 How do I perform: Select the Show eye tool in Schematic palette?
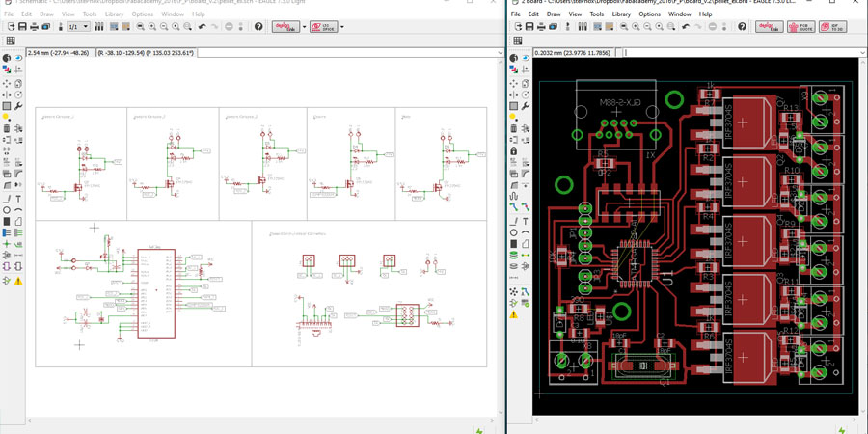click(18, 58)
